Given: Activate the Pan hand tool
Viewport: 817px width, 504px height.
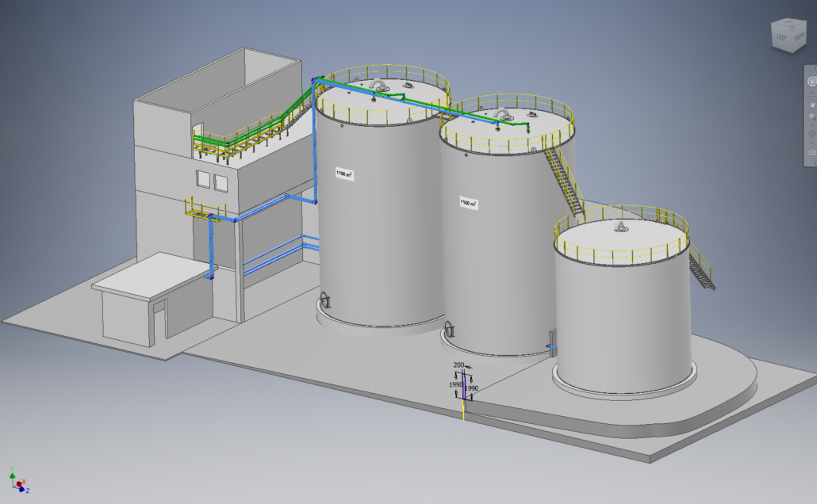Looking at the screenshot, I should (812, 104).
